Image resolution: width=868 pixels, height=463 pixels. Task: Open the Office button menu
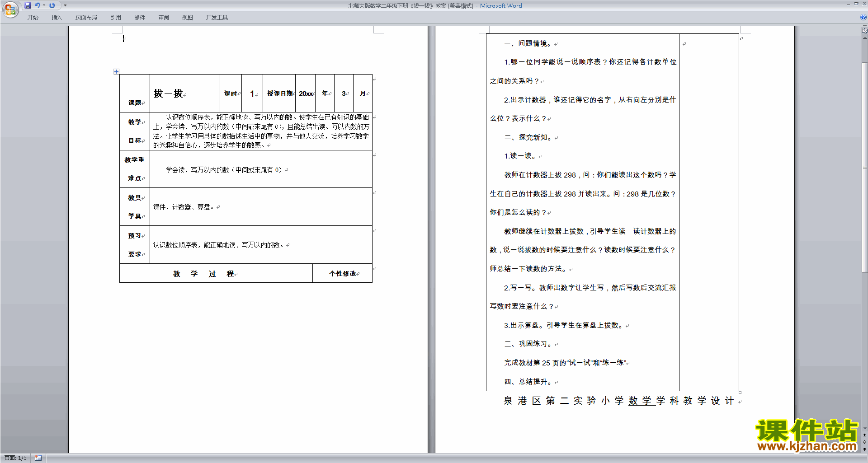pyautogui.click(x=10, y=9)
